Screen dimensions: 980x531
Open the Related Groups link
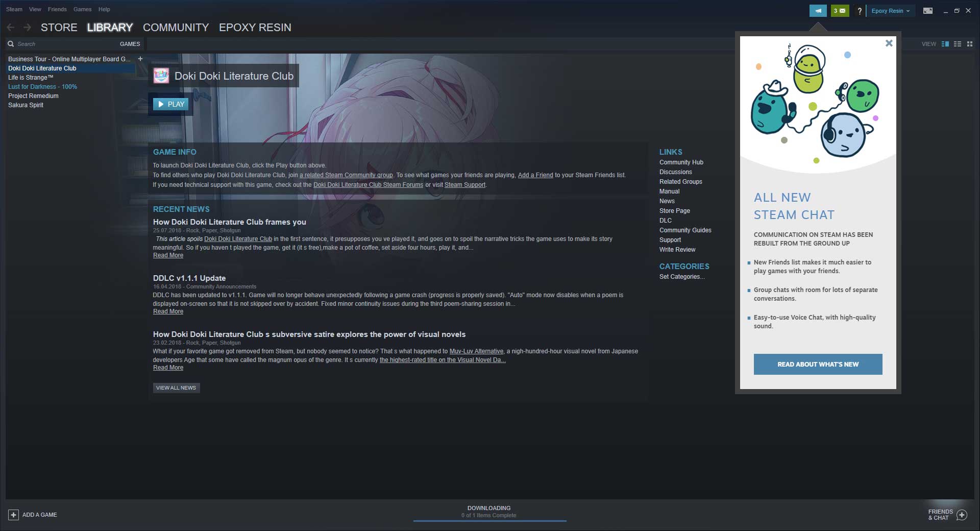[x=681, y=181]
